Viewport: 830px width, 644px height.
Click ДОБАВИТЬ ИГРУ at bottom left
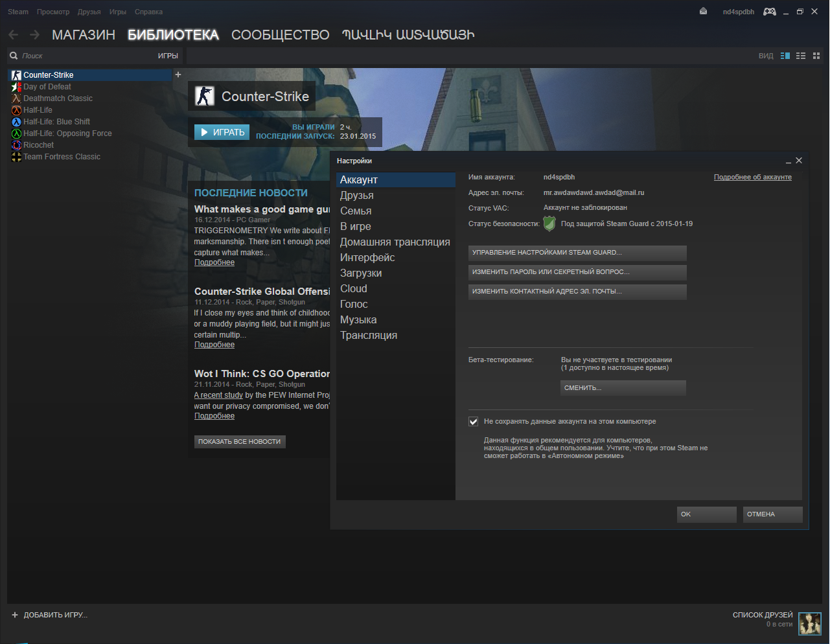49,615
